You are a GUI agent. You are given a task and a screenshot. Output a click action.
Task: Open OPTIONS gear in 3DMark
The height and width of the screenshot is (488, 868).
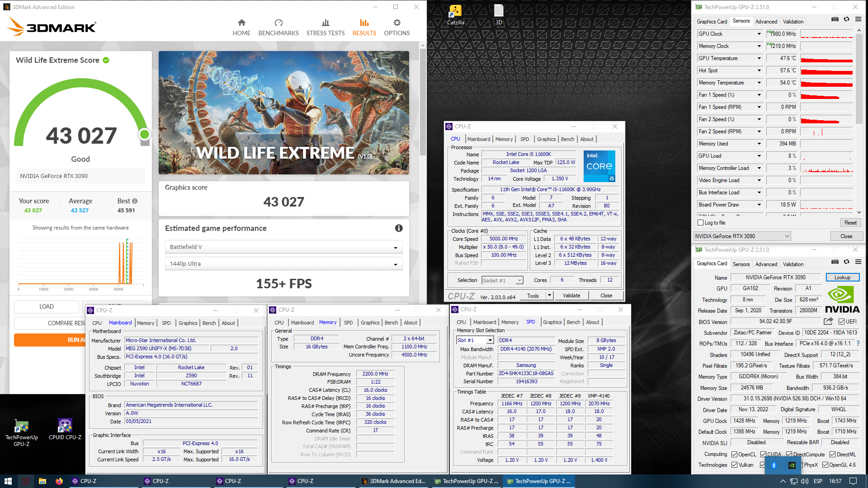click(397, 28)
